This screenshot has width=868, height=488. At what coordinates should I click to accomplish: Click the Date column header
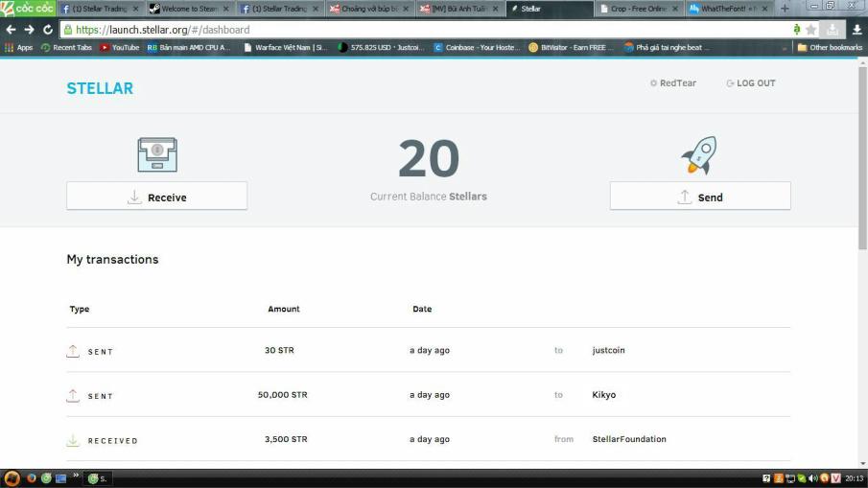(422, 309)
